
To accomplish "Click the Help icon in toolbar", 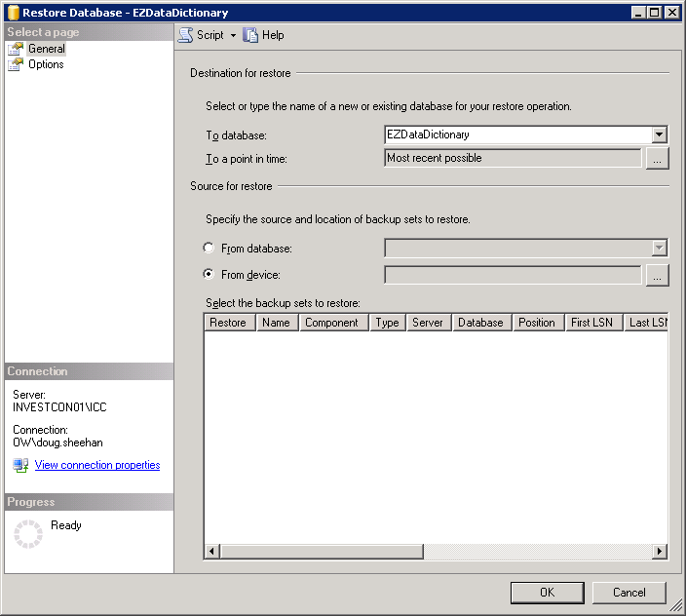I will click(x=251, y=35).
